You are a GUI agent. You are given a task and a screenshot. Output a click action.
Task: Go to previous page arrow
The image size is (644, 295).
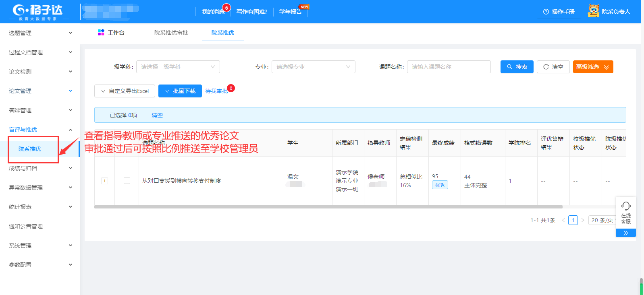pyautogui.click(x=563, y=220)
